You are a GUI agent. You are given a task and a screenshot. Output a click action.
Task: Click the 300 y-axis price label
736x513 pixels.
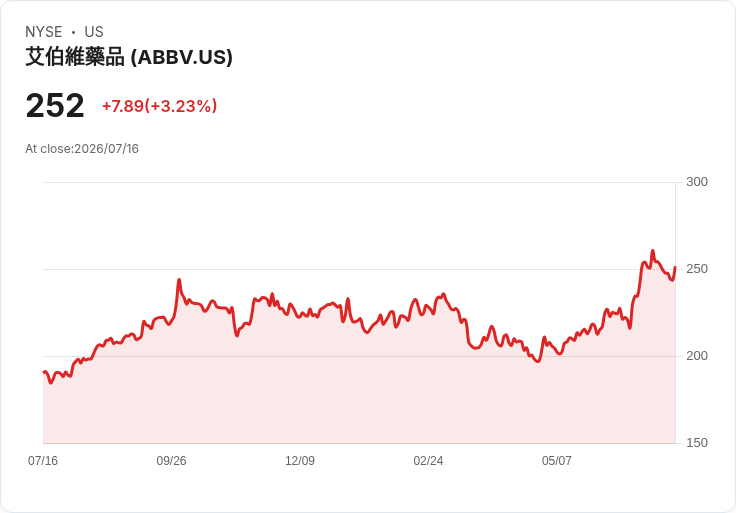697,182
